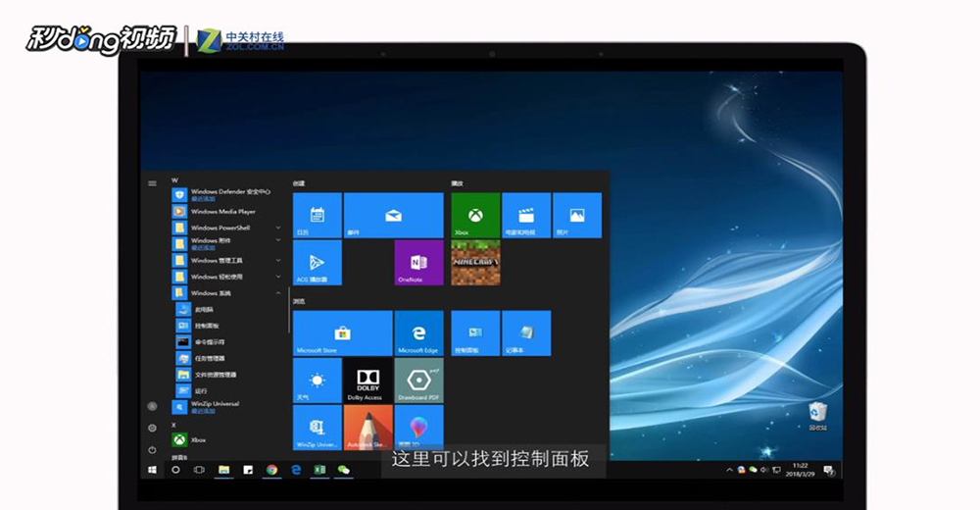The height and width of the screenshot is (510, 980).
Task: Open Task View on taskbar
Action: pos(199,470)
